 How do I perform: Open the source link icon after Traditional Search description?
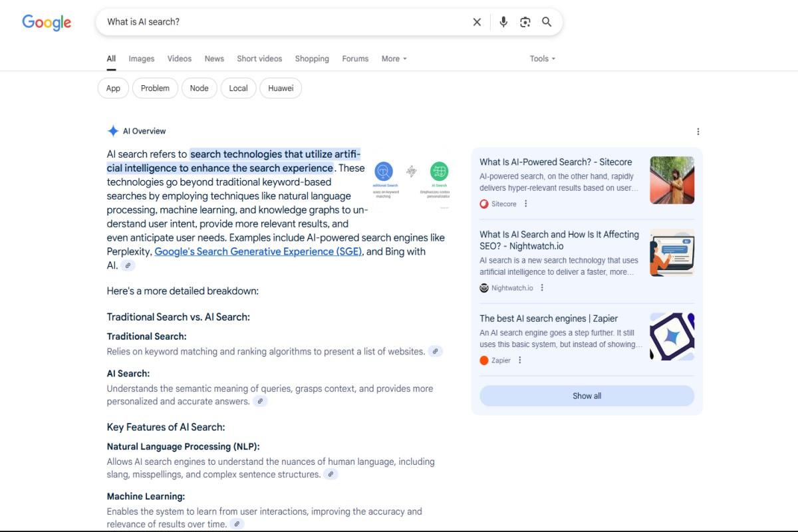436,351
